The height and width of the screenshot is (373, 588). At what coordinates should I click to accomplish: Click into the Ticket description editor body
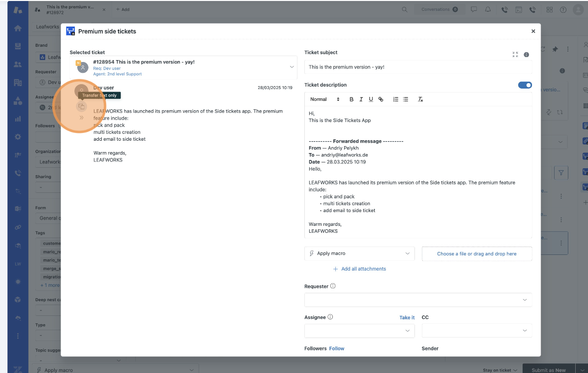(418, 172)
